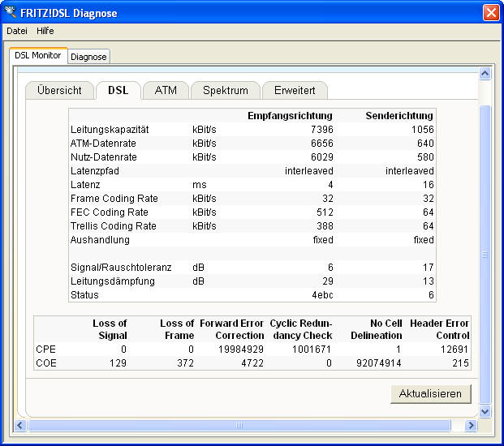
Task: Click the Aktualisieren button
Action: coord(430,393)
